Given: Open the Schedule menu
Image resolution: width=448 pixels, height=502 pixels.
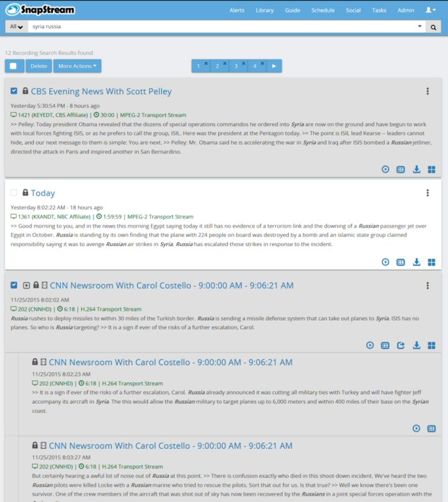Looking at the screenshot, I should [x=323, y=10].
